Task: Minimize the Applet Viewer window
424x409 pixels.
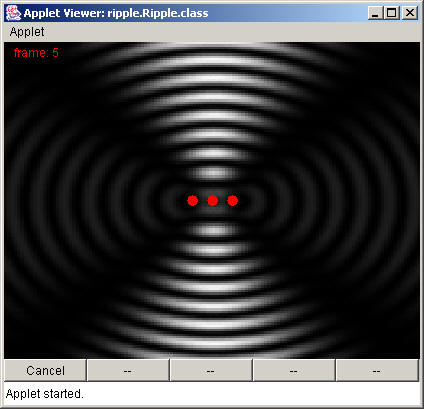Action: pyautogui.click(x=375, y=13)
